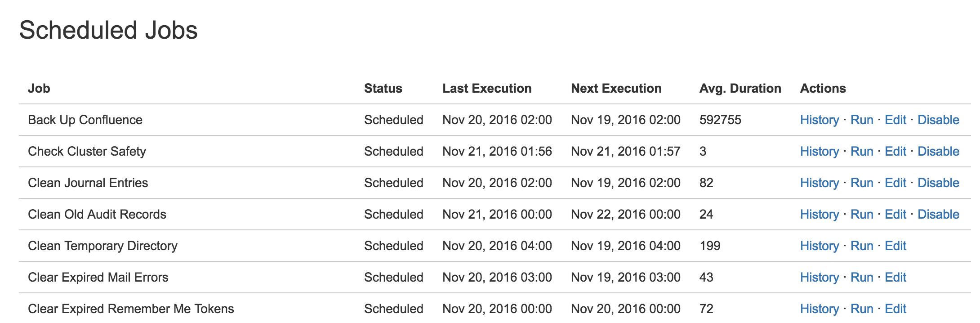Click the Job column header
Image resolution: width=980 pixels, height=323 pixels.
pos(39,88)
